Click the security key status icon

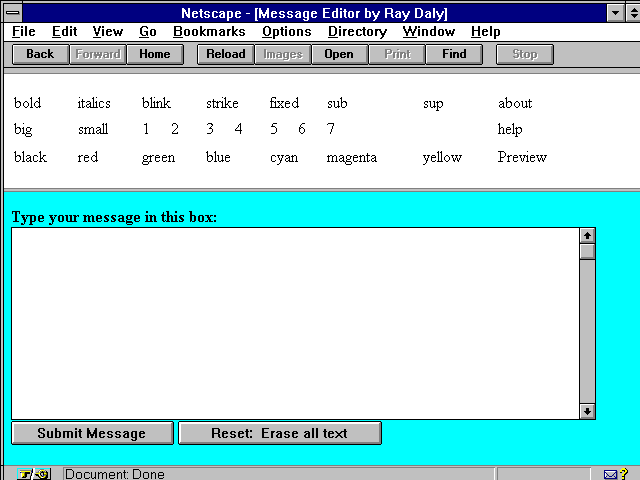tap(34, 474)
